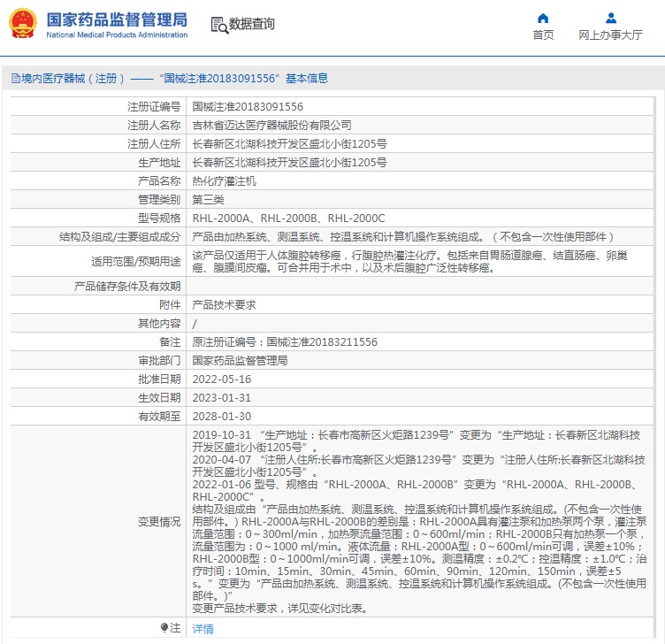The height and width of the screenshot is (644, 665).
Task: Open 网上办事大厅 link
Action: (610, 34)
